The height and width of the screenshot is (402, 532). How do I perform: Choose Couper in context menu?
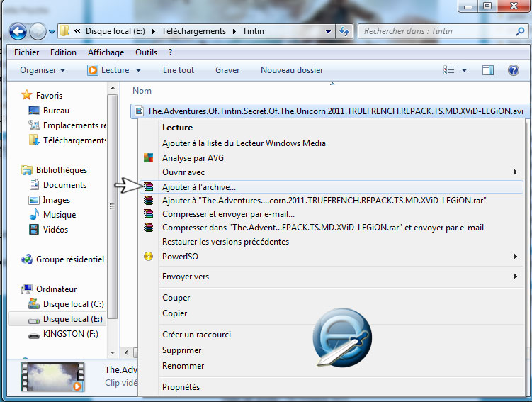(x=331, y=298)
